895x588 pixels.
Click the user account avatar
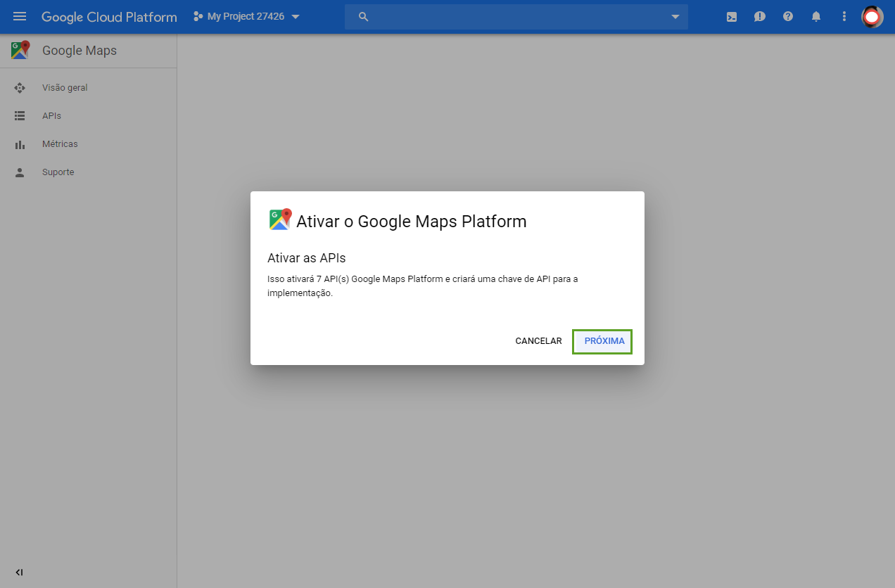click(x=872, y=16)
